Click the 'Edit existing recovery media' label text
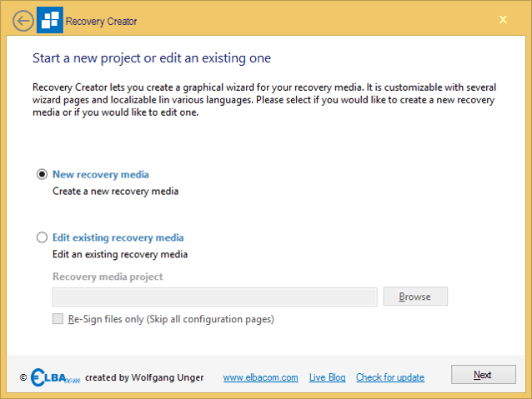The height and width of the screenshot is (399, 532). pyautogui.click(x=118, y=237)
